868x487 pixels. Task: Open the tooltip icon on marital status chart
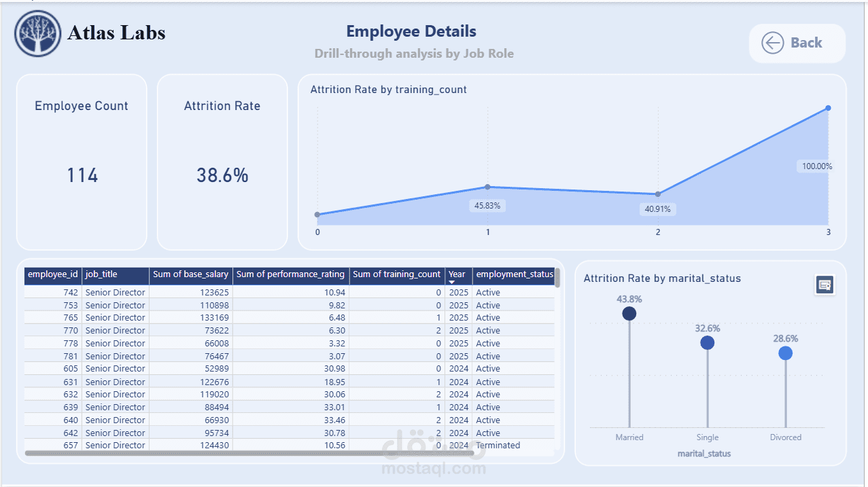point(825,285)
